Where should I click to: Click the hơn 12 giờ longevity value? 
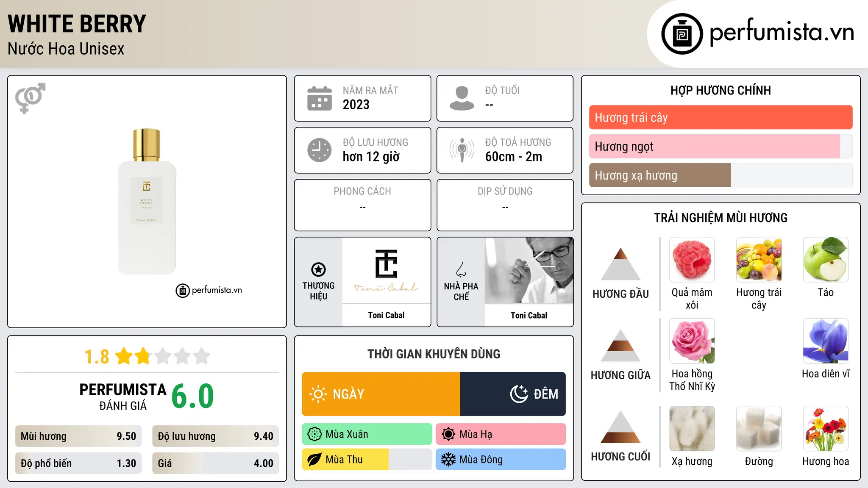[371, 157]
